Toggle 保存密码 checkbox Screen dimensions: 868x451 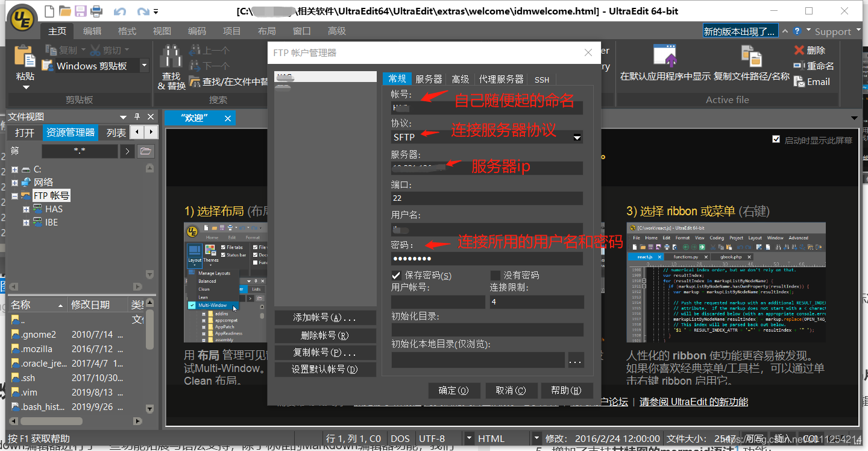pyautogui.click(x=396, y=275)
